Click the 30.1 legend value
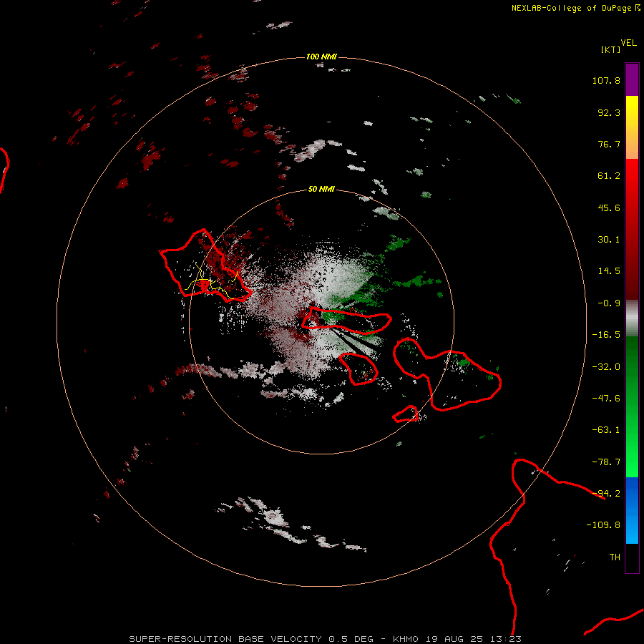This screenshot has width=644, height=644. [609, 240]
